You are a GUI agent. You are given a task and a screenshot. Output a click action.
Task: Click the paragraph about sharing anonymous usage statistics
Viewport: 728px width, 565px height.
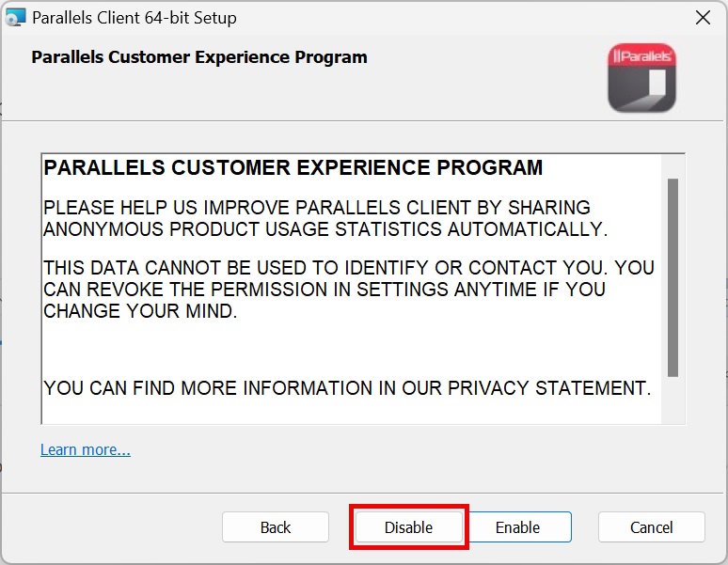pyautogui.click(x=325, y=218)
